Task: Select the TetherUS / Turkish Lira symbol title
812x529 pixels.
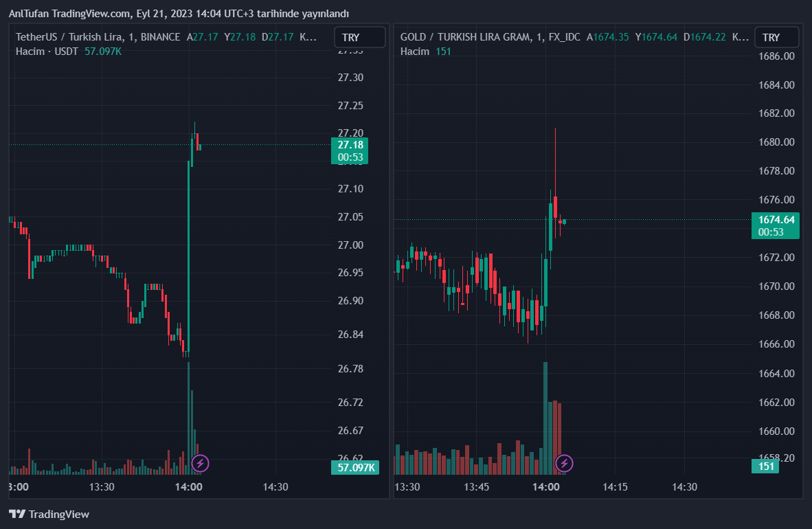Action: pyautogui.click(x=98, y=37)
